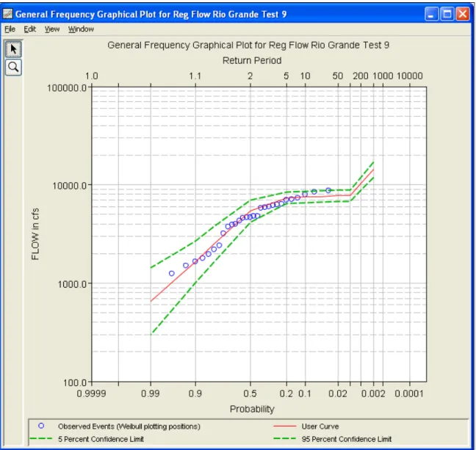Screen dimensions: 476x450
Task: Click the 100000.0 y-axis value
Action: (67, 88)
